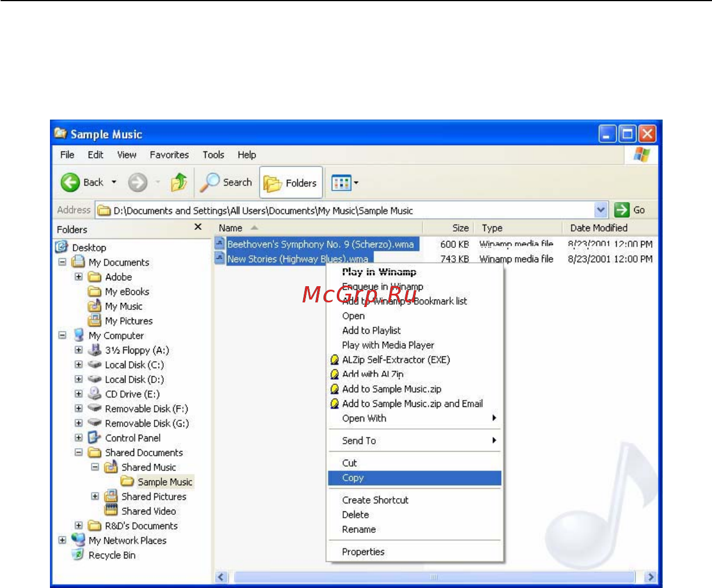Select Beethoven's Symphony No. 9 file icon
The width and height of the screenshot is (712, 588).
[220, 244]
